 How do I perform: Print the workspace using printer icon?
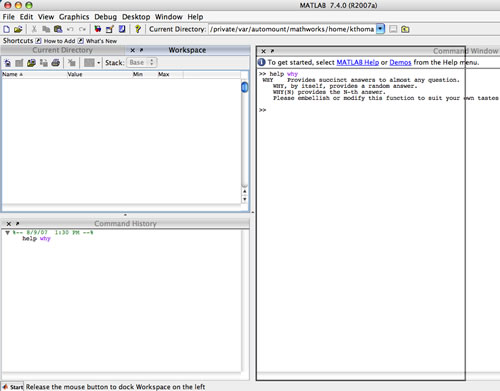[x=56, y=63]
